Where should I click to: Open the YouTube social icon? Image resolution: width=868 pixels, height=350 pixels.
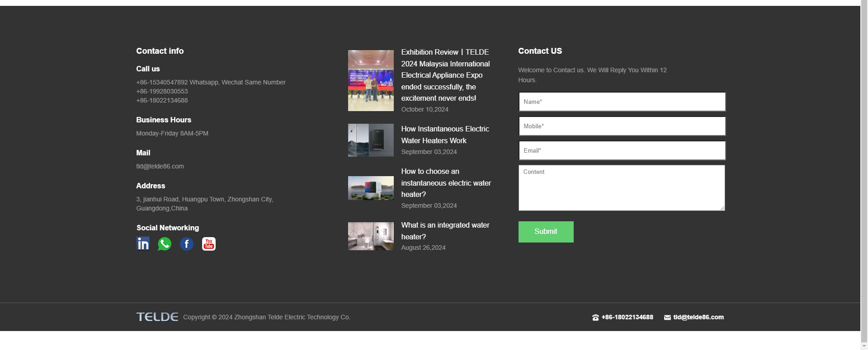208,244
